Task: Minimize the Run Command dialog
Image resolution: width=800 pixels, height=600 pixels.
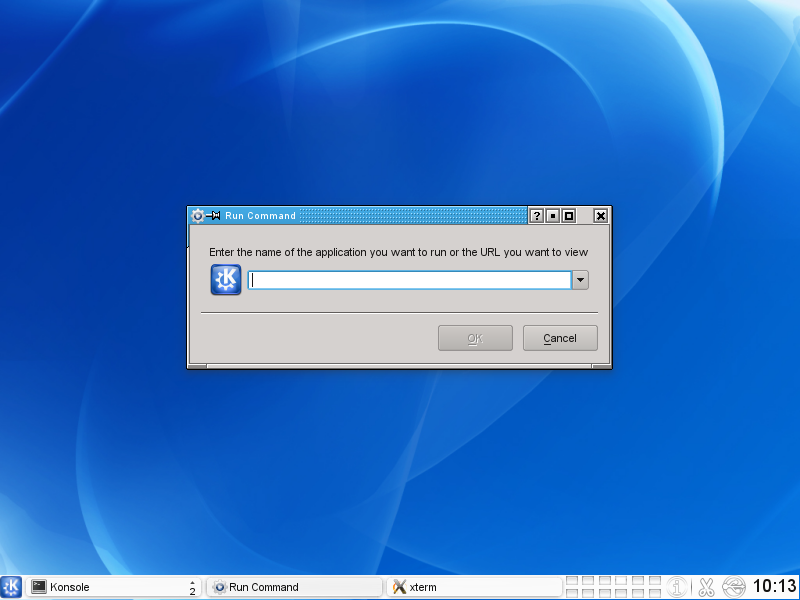Action: (553, 216)
